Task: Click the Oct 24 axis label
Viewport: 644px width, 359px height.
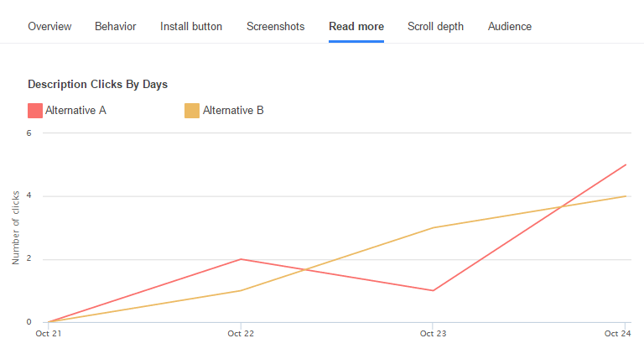Action: click(x=617, y=334)
